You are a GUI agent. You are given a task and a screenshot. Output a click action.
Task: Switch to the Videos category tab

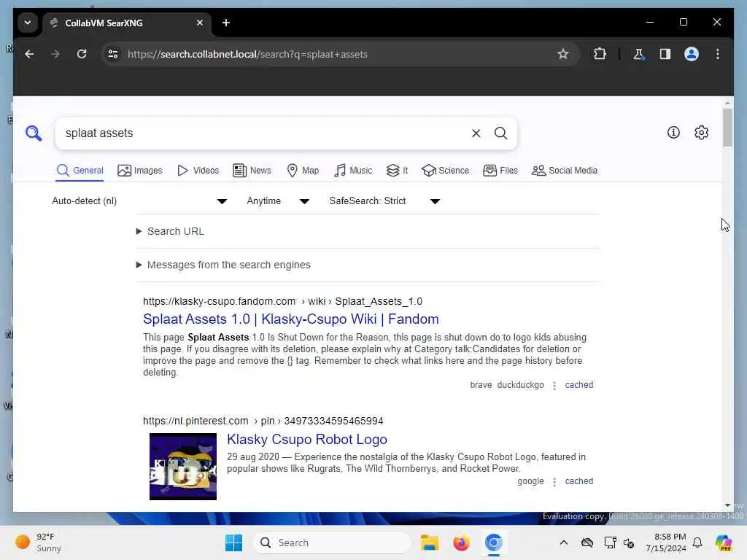(x=198, y=171)
